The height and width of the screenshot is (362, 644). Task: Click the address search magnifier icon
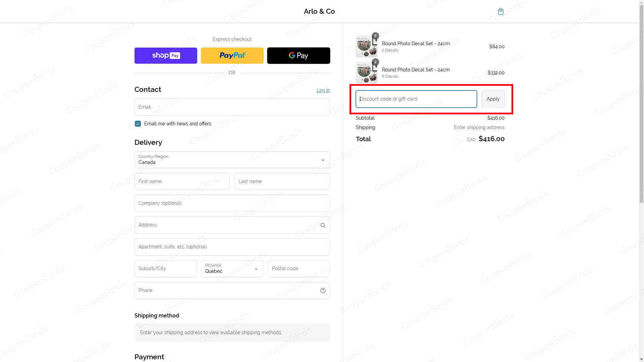click(323, 225)
